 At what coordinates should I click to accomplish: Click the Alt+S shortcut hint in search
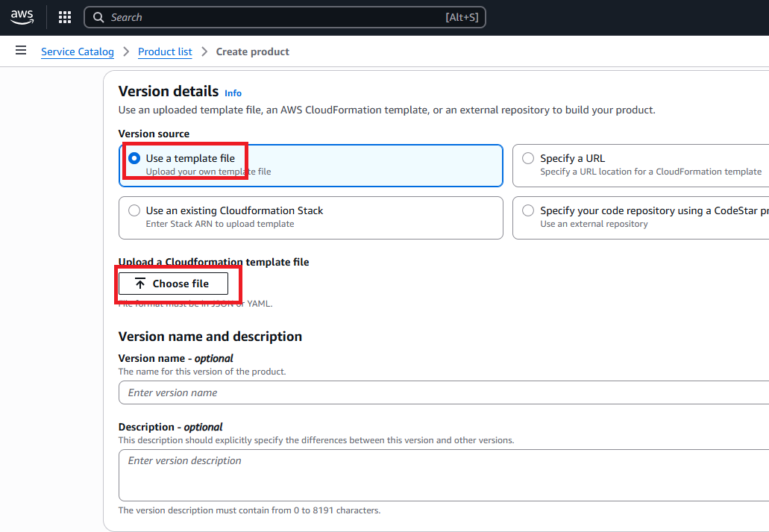click(x=462, y=17)
